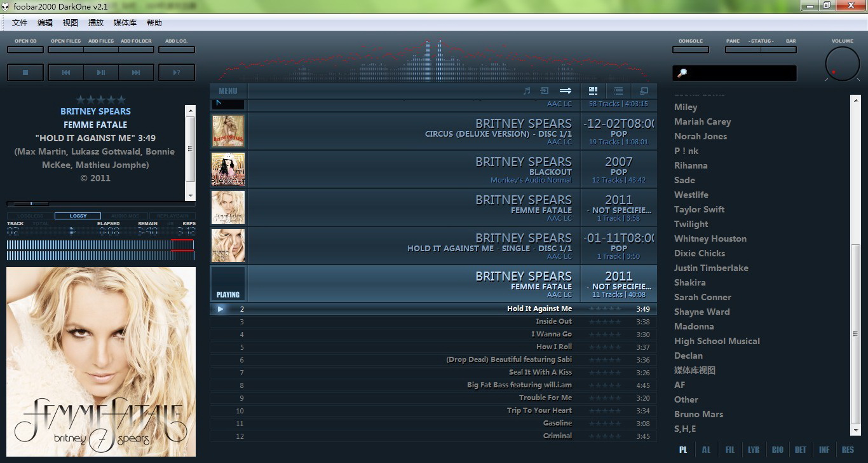
Task: Click the music note icon in playlist toolbar
Action: (x=527, y=91)
